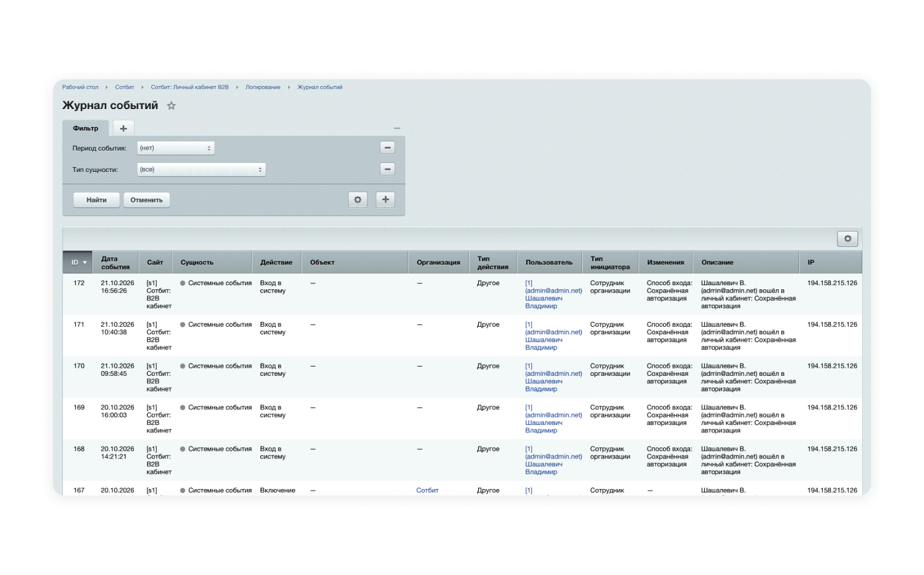Open Логирование breadcrumb link
Screen dimensions: 924x575
pyautogui.click(x=263, y=87)
